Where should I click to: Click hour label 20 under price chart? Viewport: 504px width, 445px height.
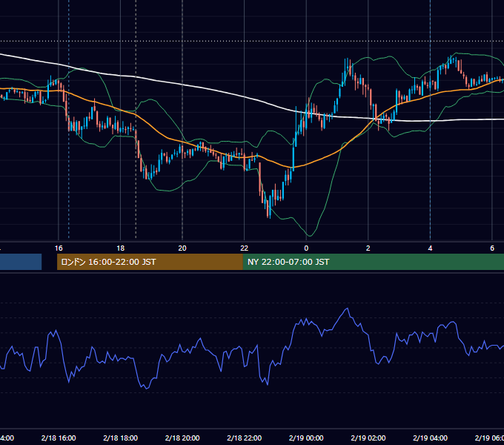[182, 248]
